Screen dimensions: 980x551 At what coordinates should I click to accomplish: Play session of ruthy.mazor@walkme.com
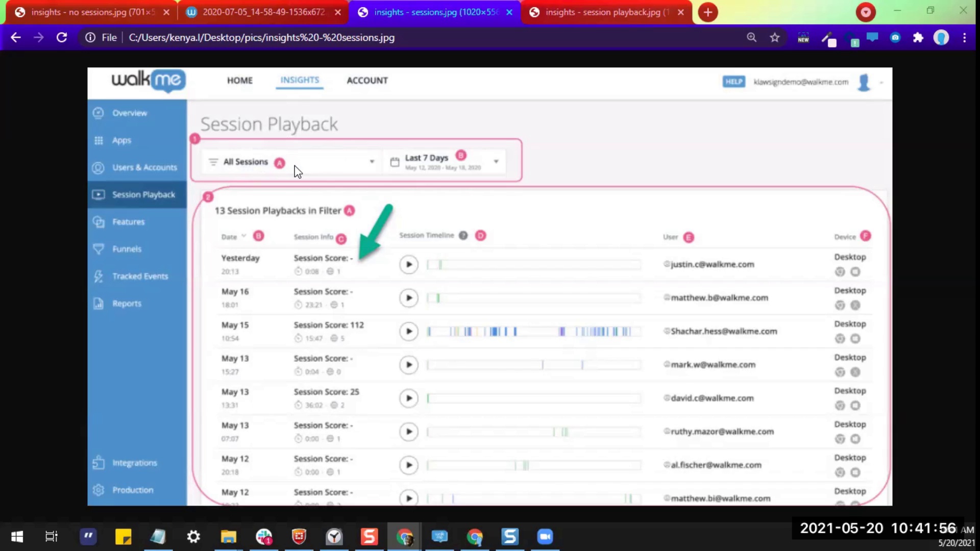coord(409,432)
